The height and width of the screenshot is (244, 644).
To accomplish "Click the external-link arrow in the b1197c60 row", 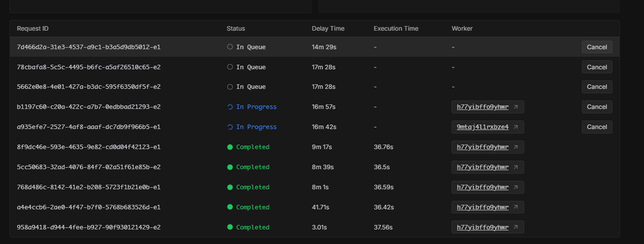I will click(516, 107).
